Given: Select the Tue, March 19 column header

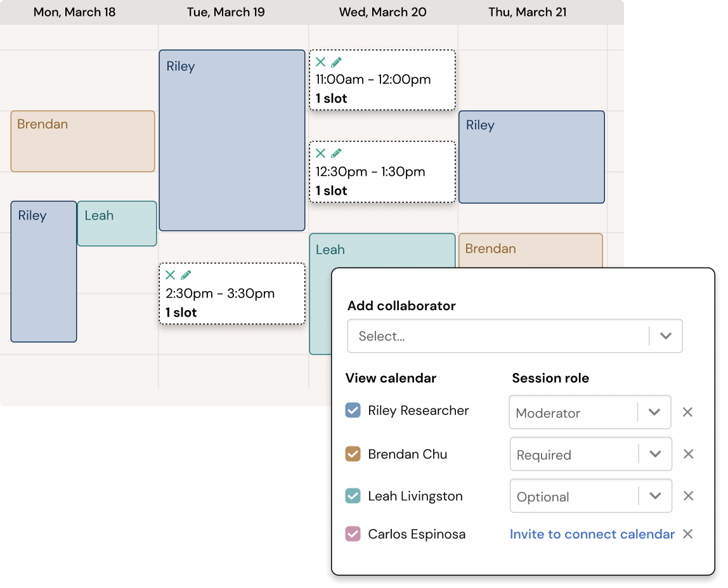Looking at the screenshot, I should (226, 11).
